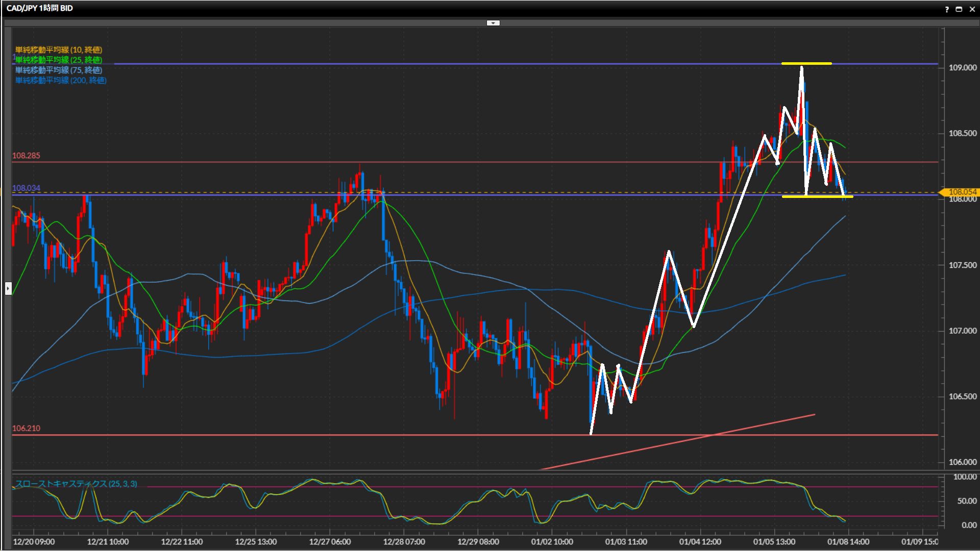Viewport: 980px width, 551px height.
Task: Select the 106.210 red support line label
Action: click(26, 429)
